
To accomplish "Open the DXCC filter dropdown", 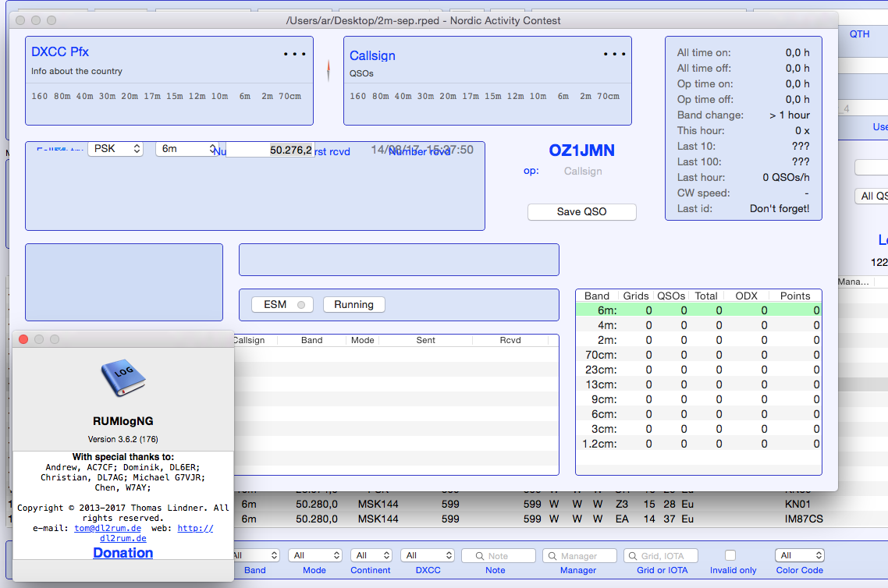I will tap(427, 555).
